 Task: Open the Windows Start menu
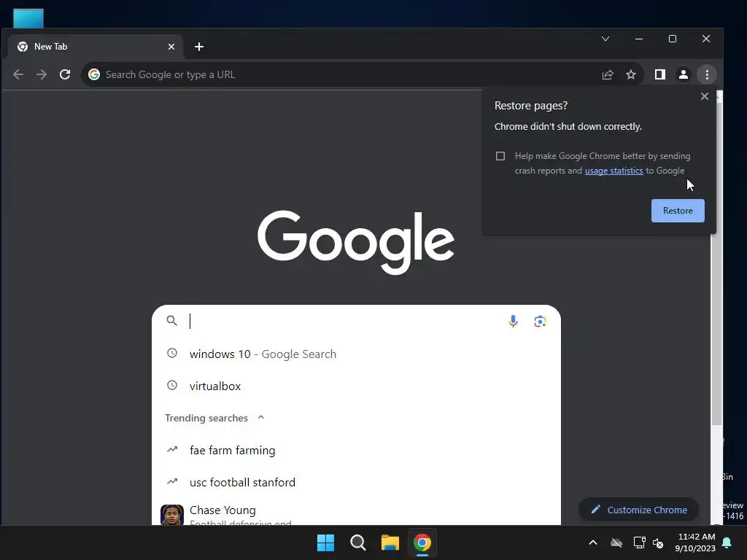(326, 542)
